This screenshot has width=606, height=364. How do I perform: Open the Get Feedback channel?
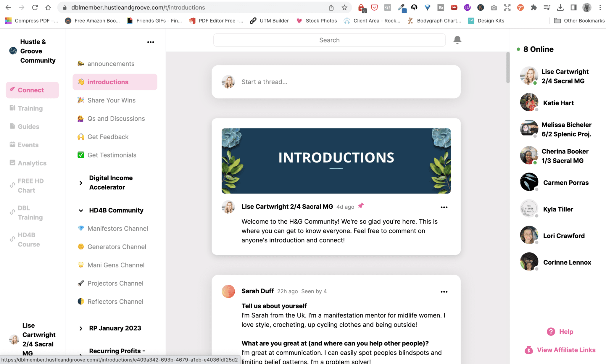(115, 137)
